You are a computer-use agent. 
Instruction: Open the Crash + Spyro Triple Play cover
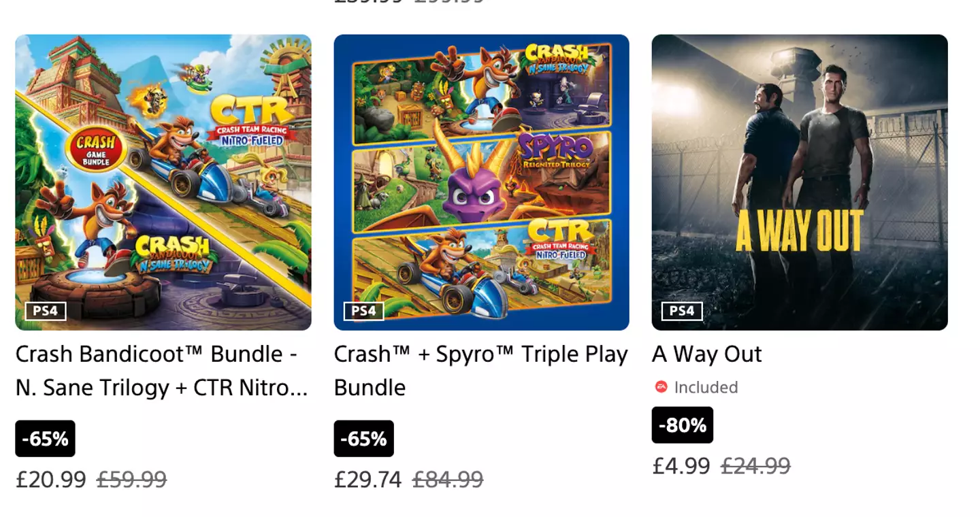pos(481,182)
